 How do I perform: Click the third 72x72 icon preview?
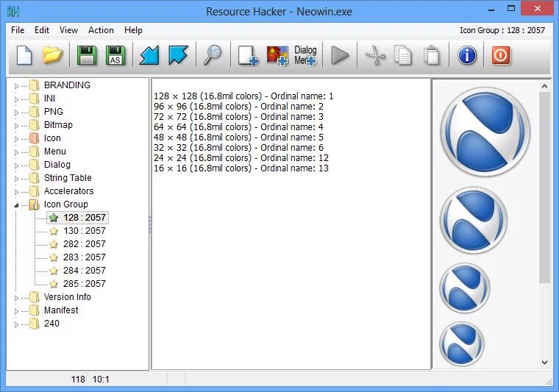[465, 288]
